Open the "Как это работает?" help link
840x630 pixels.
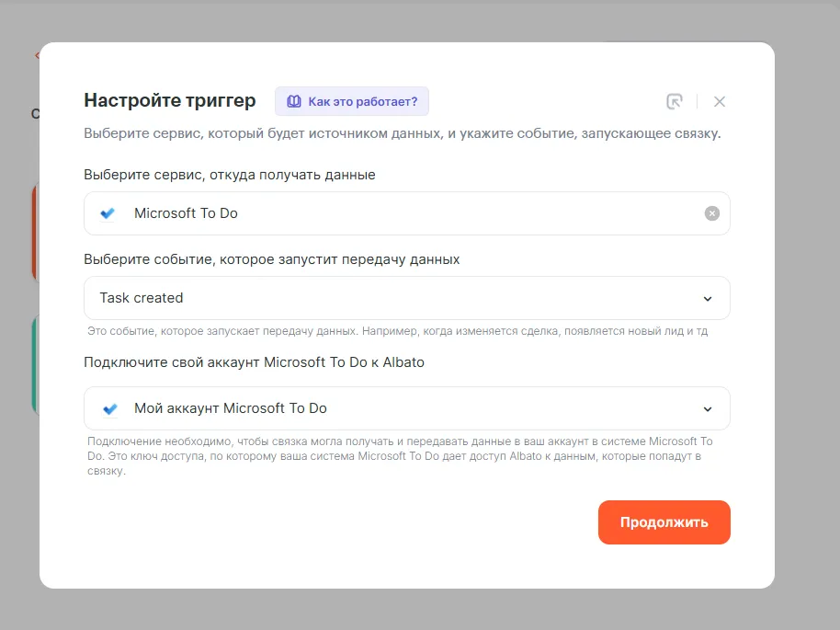point(362,101)
